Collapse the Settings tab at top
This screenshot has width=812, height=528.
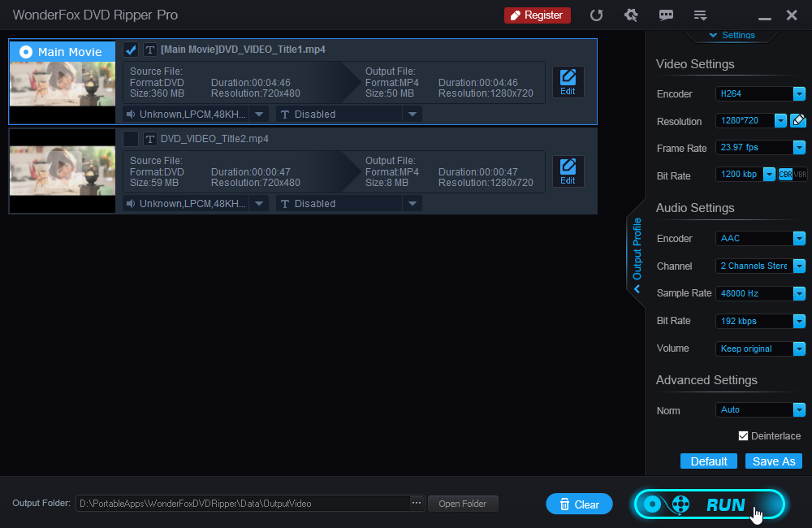point(732,35)
